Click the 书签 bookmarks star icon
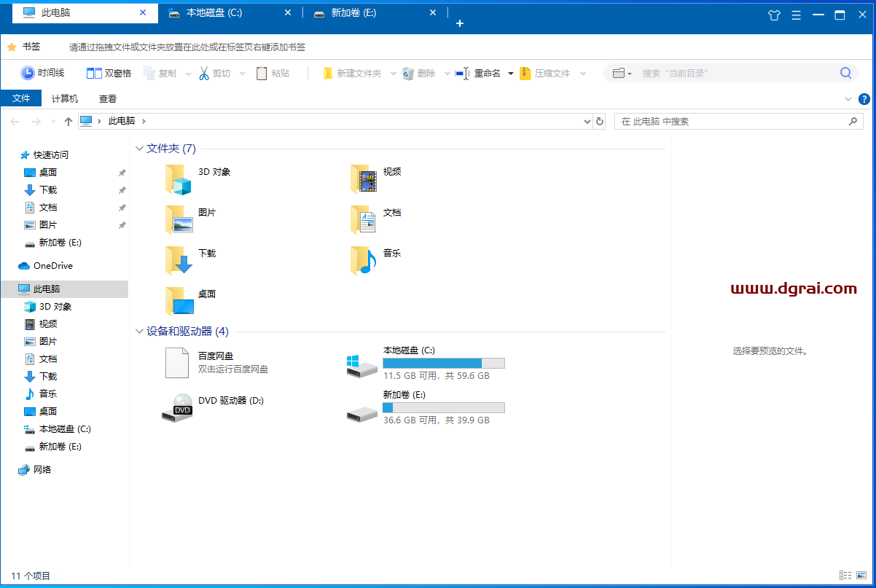This screenshot has width=876, height=588. (12, 47)
